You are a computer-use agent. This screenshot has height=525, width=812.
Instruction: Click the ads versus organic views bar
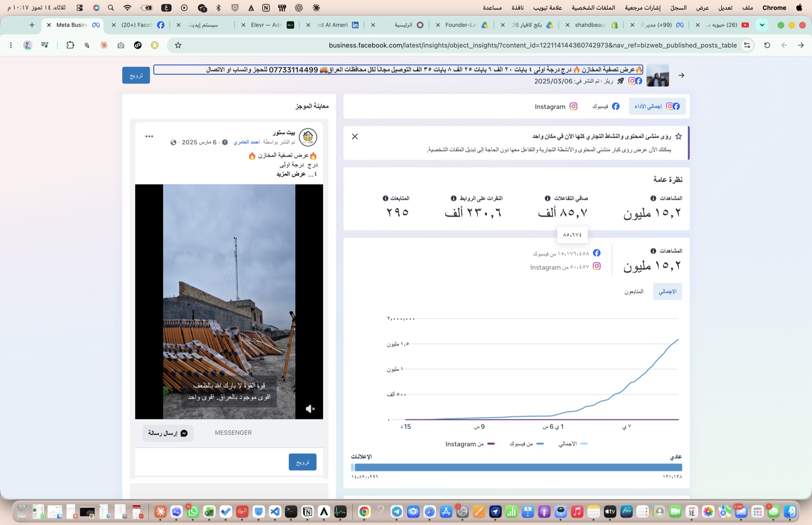click(517, 467)
